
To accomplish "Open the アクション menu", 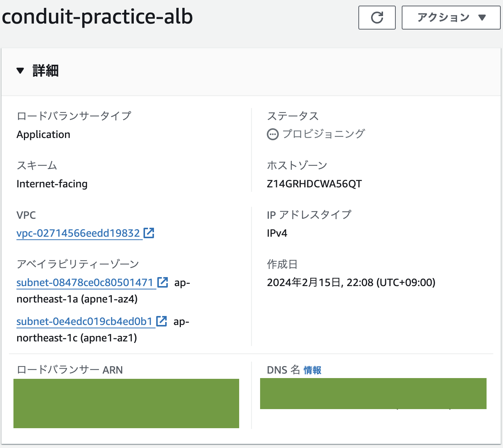I will (x=450, y=17).
